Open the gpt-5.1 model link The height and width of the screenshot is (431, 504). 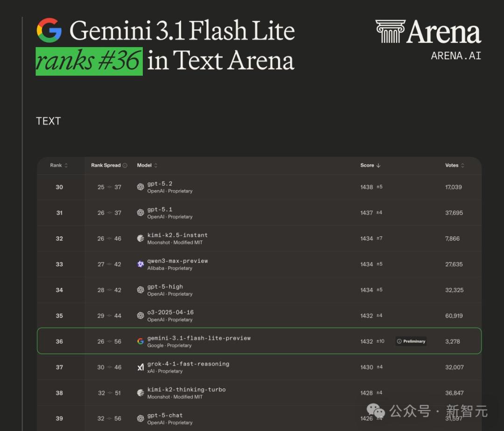click(x=160, y=209)
